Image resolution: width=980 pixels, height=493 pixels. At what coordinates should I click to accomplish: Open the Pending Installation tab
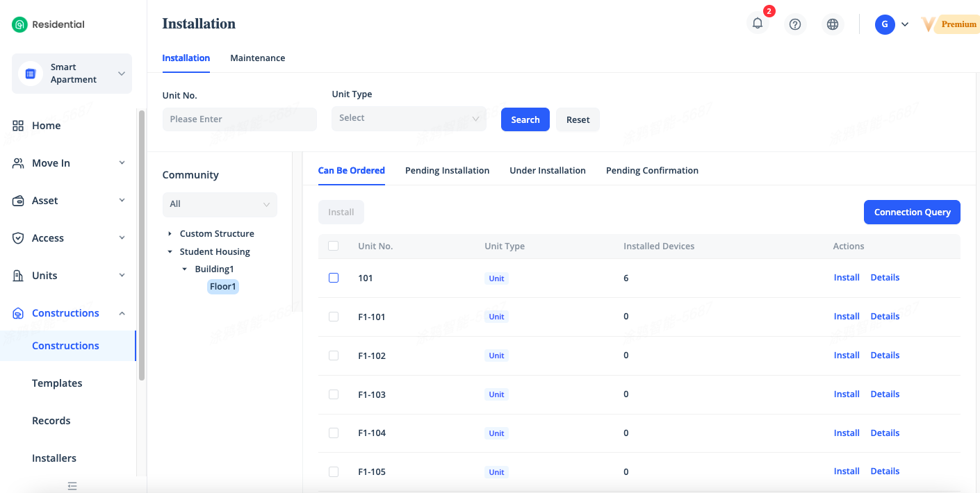click(447, 171)
